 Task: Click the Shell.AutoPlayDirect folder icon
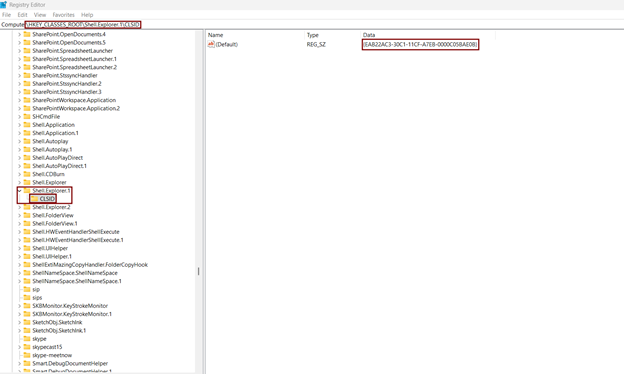pos(27,158)
